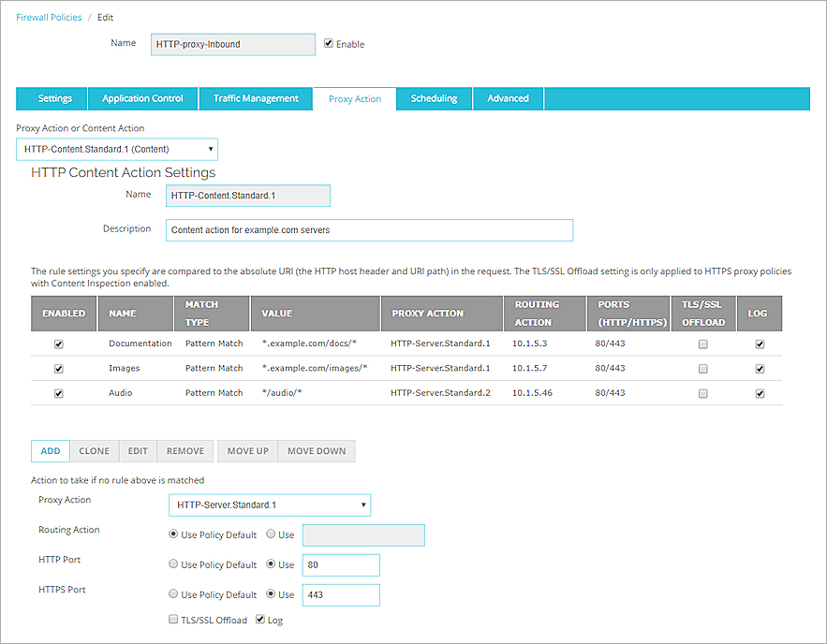The image size is (827, 644).
Task: Click the Proxy Action tab
Action: [x=354, y=97]
